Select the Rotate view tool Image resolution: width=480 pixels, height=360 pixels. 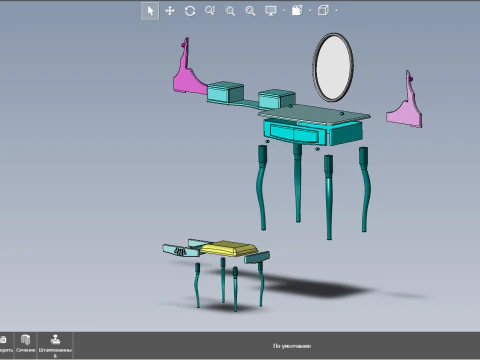pyautogui.click(x=190, y=11)
